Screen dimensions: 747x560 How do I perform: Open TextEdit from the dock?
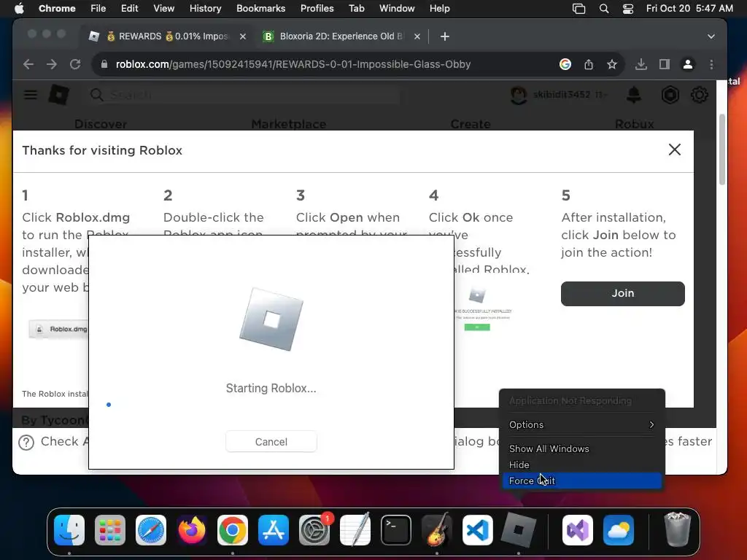355,530
